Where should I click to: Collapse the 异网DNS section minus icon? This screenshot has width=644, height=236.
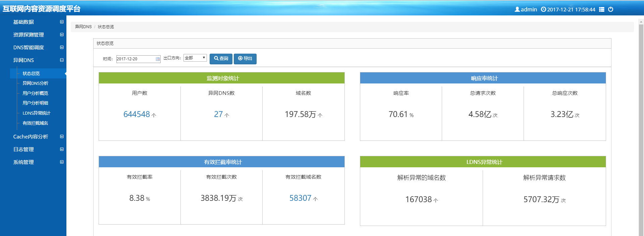click(x=62, y=60)
